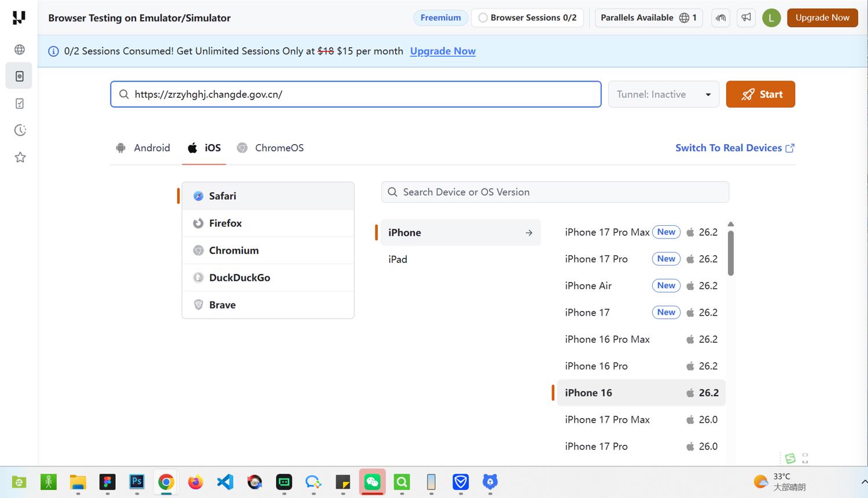
Task: Select the iPad device category
Action: click(461, 259)
